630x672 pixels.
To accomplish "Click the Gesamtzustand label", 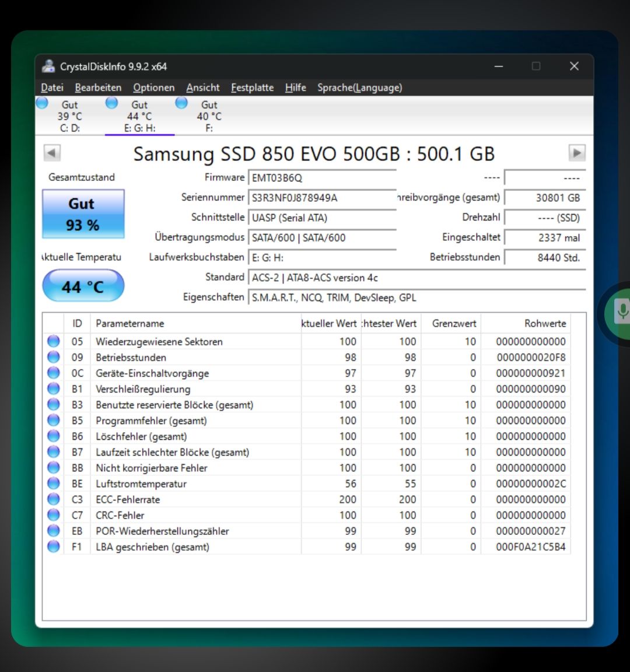I will point(82,177).
